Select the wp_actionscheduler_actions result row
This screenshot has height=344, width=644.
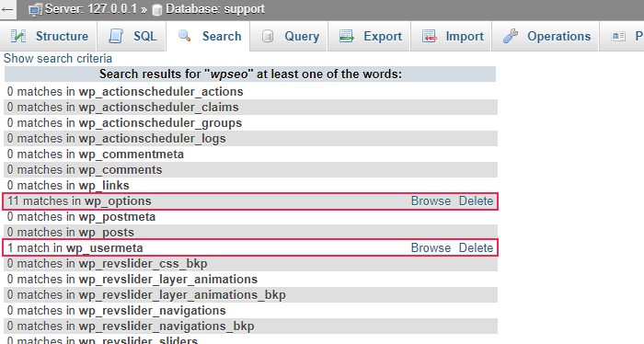point(250,91)
